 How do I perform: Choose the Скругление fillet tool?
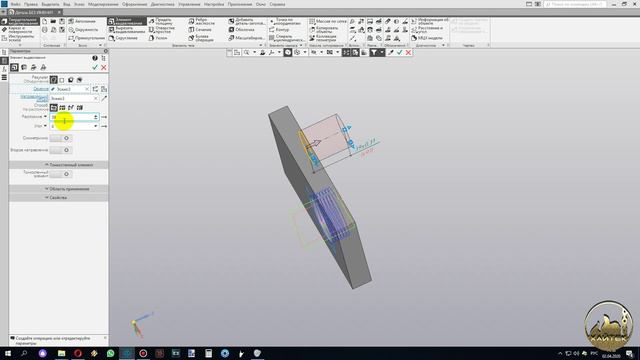(x=123, y=38)
